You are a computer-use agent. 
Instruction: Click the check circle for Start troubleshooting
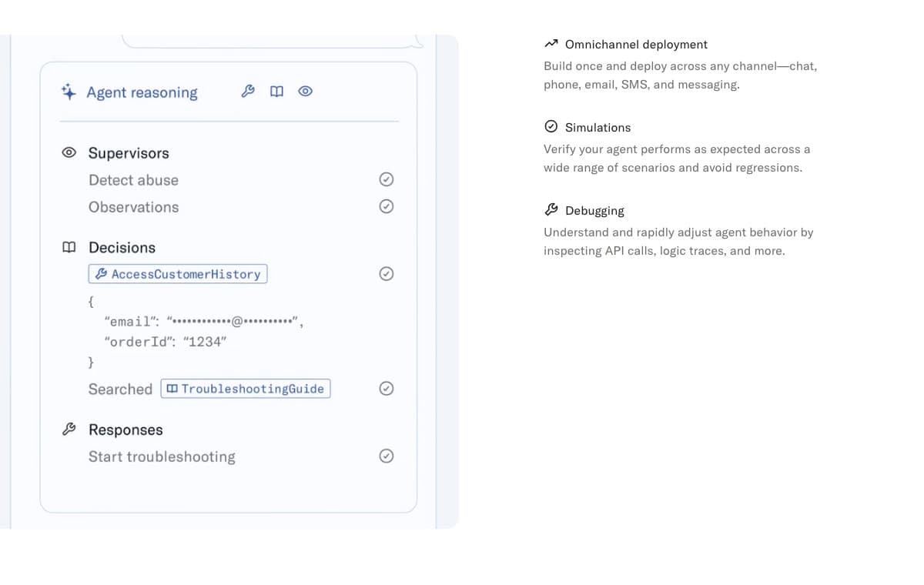click(387, 456)
